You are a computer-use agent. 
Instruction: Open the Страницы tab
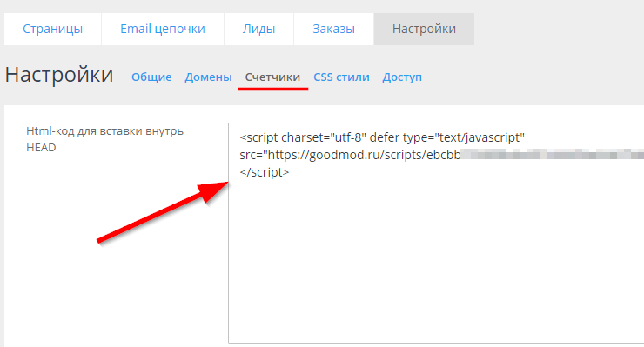coord(52,30)
